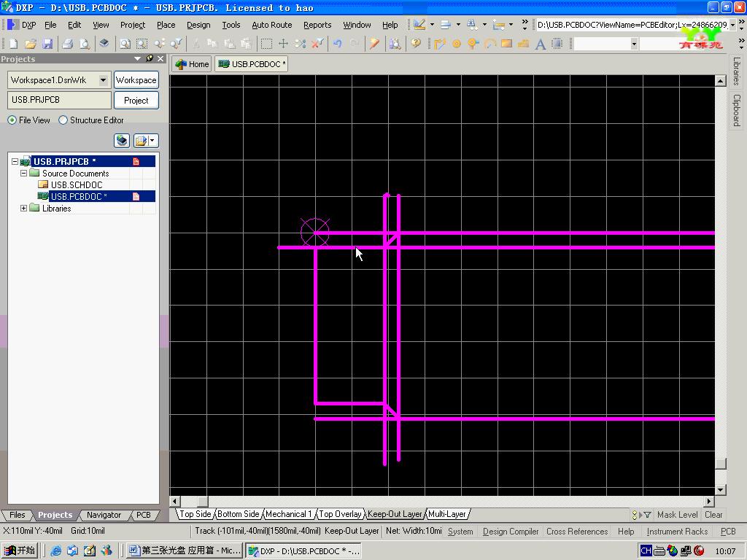Click the Copy icon in the toolbar
This screenshot has height=560, width=747.
[212, 44]
